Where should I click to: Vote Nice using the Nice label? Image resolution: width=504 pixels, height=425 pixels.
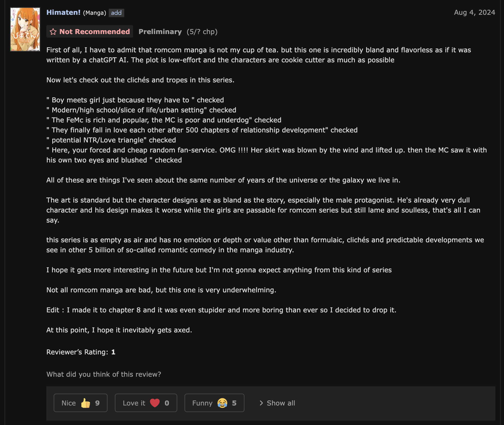click(69, 403)
